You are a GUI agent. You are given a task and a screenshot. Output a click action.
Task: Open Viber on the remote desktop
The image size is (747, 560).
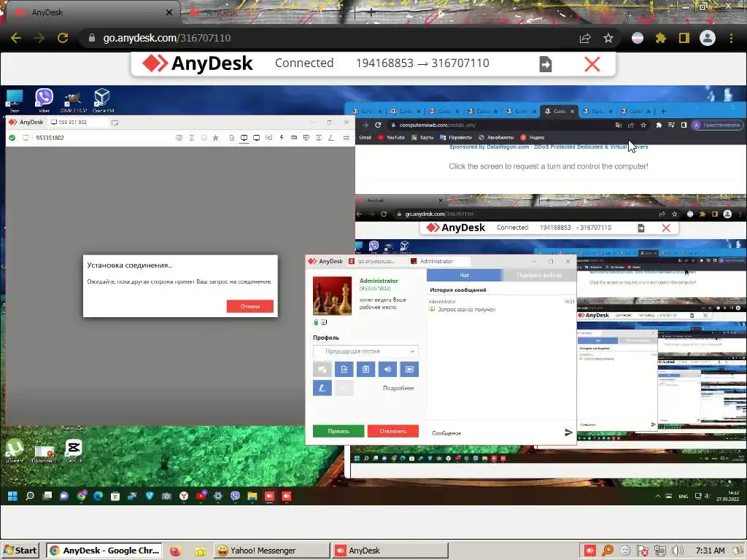[x=44, y=100]
